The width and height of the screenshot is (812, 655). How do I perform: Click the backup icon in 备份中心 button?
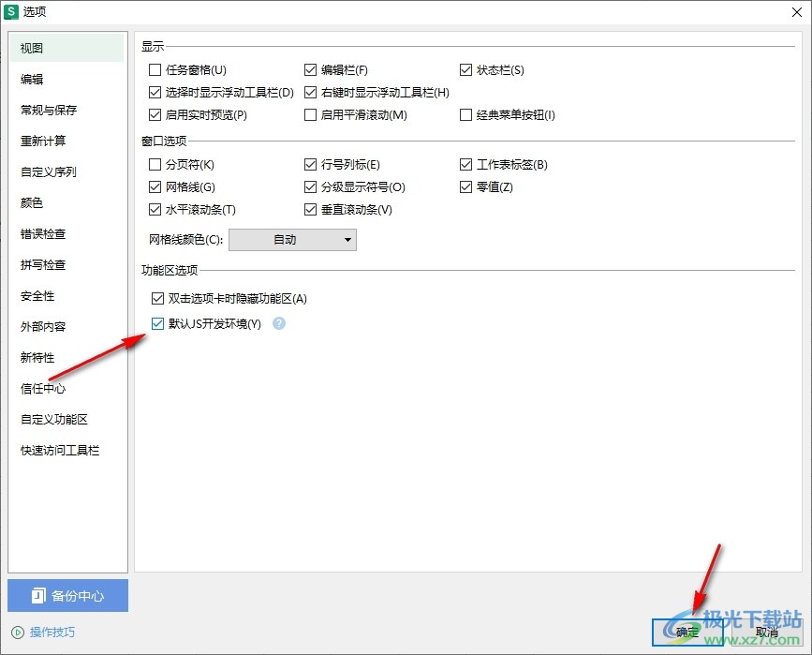[x=38, y=595]
